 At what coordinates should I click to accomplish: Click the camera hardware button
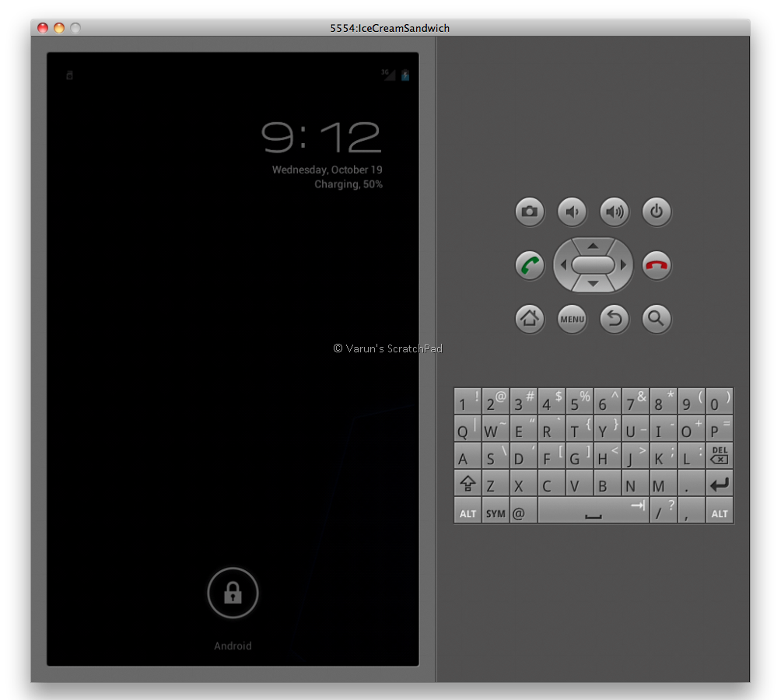click(x=530, y=212)
